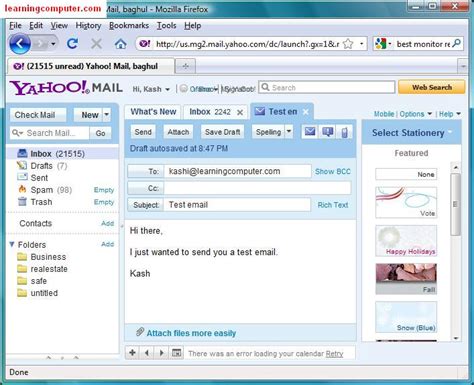Open the calendar view icon
Screen dimensions: 474x385
(177, 353)
